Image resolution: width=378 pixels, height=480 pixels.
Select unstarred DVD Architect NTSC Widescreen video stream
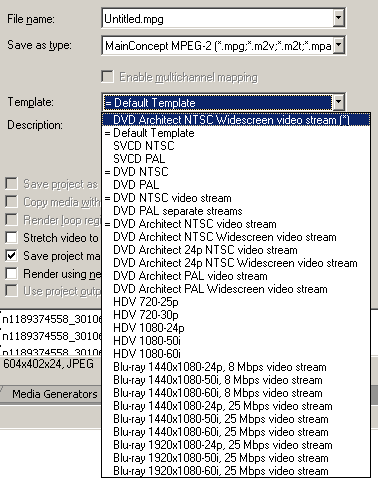coord(236,237)
